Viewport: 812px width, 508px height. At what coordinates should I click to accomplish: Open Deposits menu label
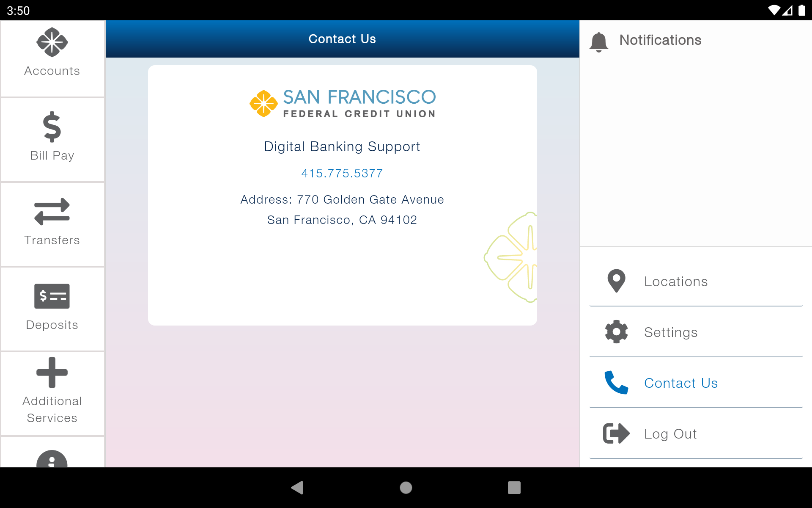(x=52, y=325)
